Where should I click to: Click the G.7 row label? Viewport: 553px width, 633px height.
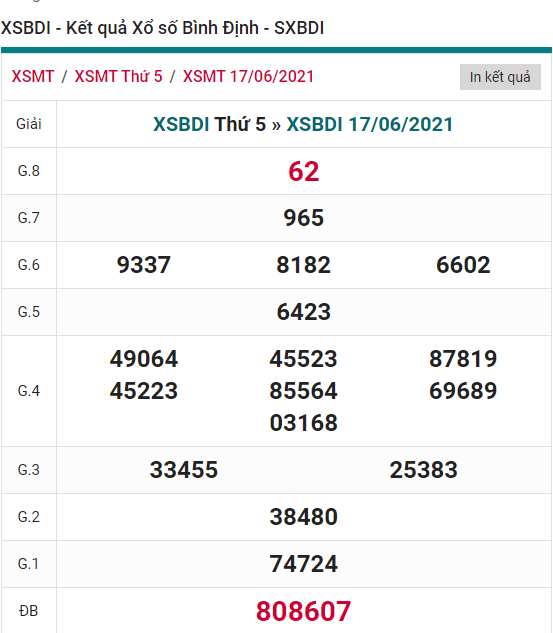point(29,218)
